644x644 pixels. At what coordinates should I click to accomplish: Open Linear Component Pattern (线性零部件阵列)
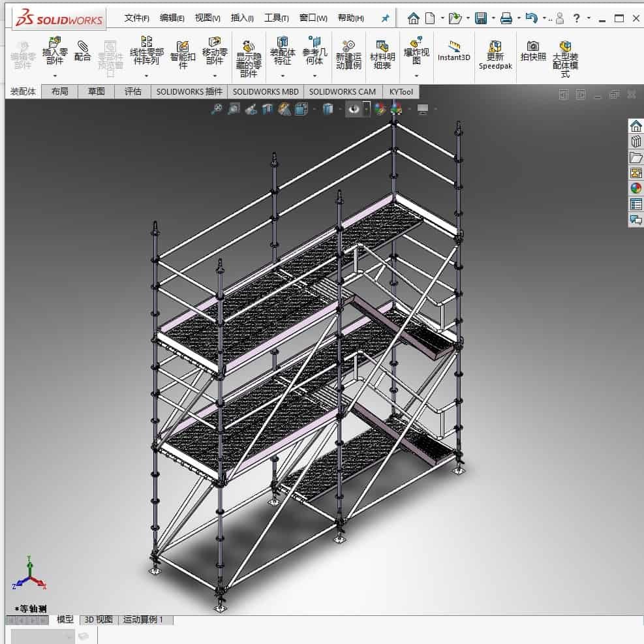(147, 51)
